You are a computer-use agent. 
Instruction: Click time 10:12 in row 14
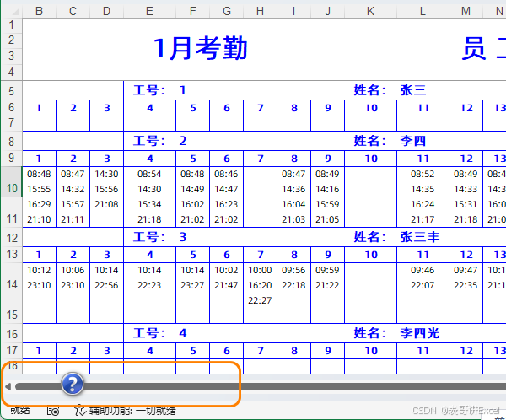pyautogui.click(x=39, y=270)
